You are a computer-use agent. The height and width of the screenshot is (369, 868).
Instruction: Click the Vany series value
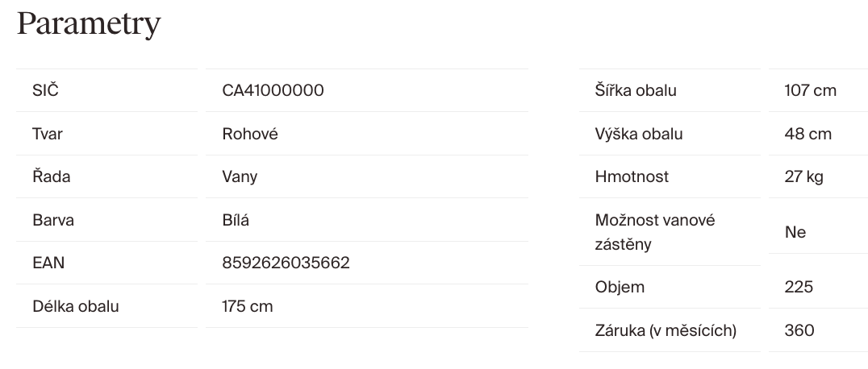pos(240,176)
